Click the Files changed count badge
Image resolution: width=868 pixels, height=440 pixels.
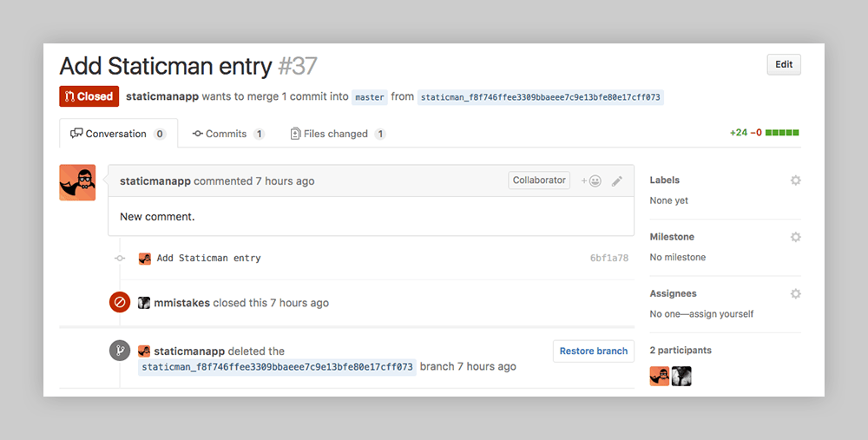point(380,134)
